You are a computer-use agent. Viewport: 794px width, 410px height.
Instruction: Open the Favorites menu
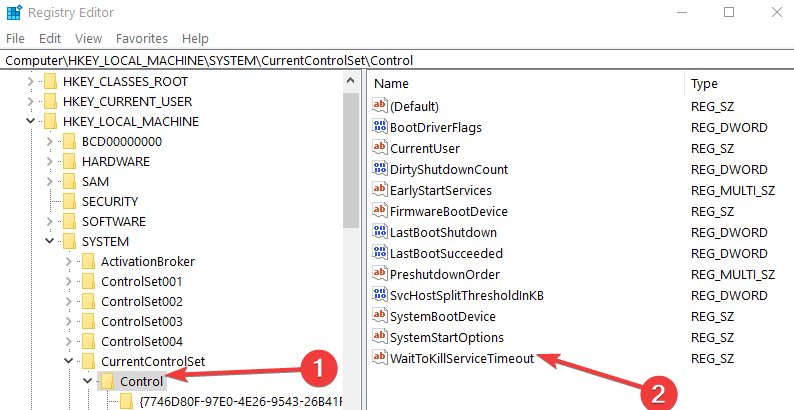(142, 38)
